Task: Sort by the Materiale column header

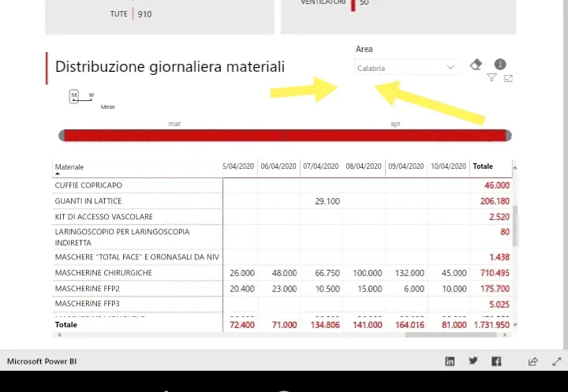Action: [69, 167]
